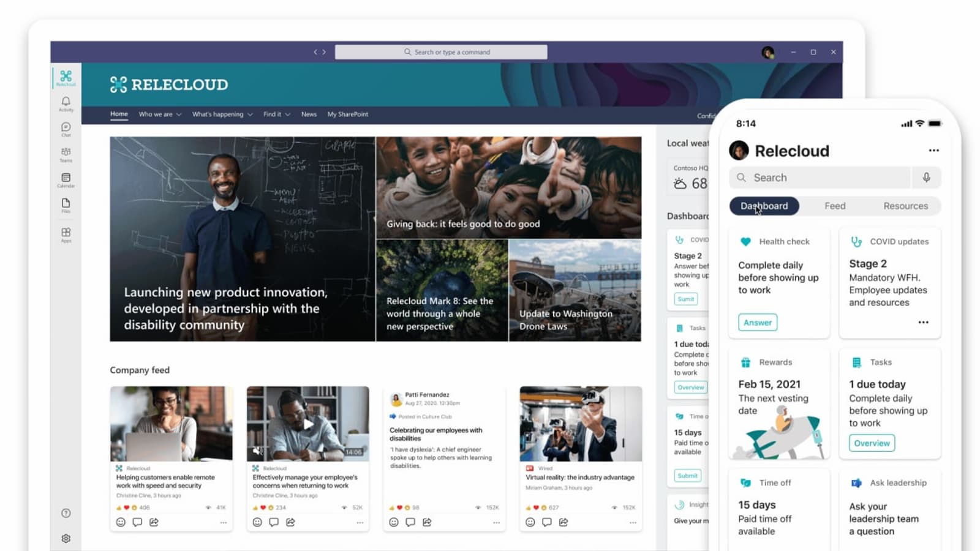Open the help question mark icon
The height and width of the screenshot is (551, 980).
click(x=66, y=513)
